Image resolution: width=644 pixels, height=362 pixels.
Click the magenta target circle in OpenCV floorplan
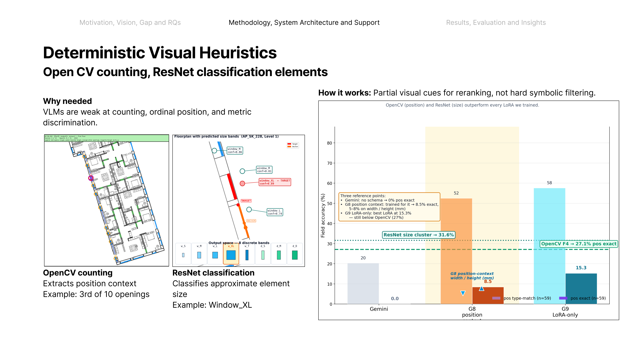(x=91, y=178)
